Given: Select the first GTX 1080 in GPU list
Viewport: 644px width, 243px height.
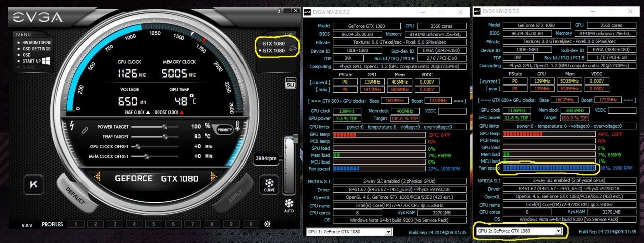Looking at the screenshot, I should pyautogui.click(x=273, y=43).
